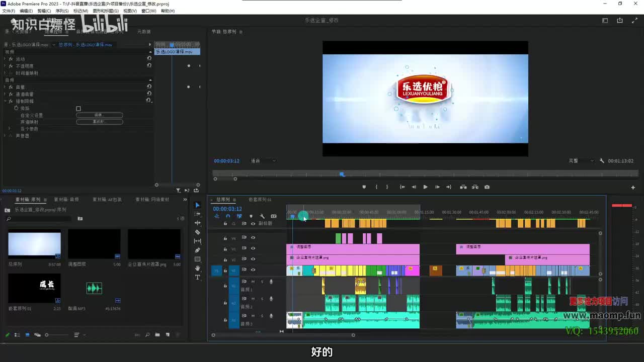Toggle eye visibility of track V1
Viewport: 644px width, 362px height.
[x=253, y=270]
